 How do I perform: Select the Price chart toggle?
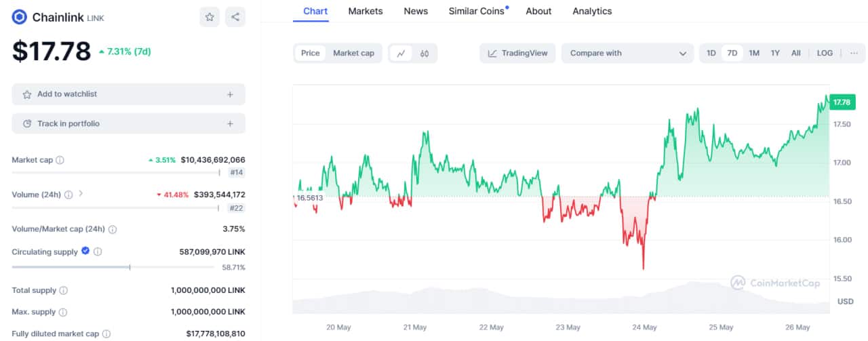[311, 53]
